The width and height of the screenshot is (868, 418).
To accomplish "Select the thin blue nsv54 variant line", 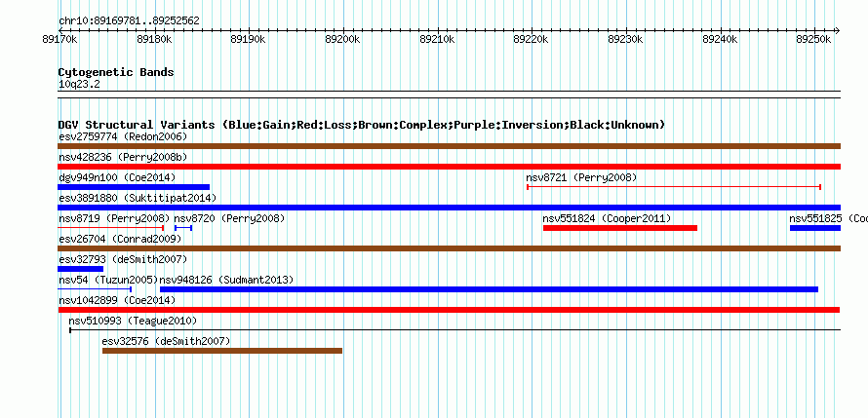I will pos(95,289).
